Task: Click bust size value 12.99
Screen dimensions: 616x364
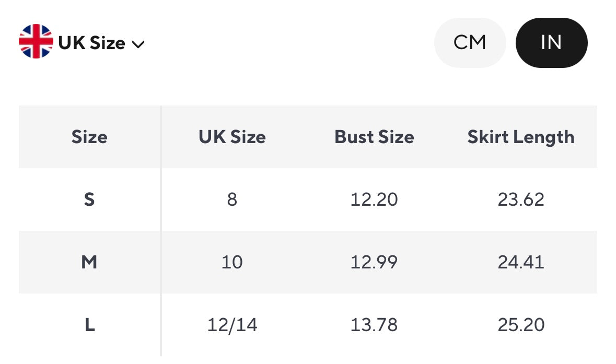Action: 374,262
